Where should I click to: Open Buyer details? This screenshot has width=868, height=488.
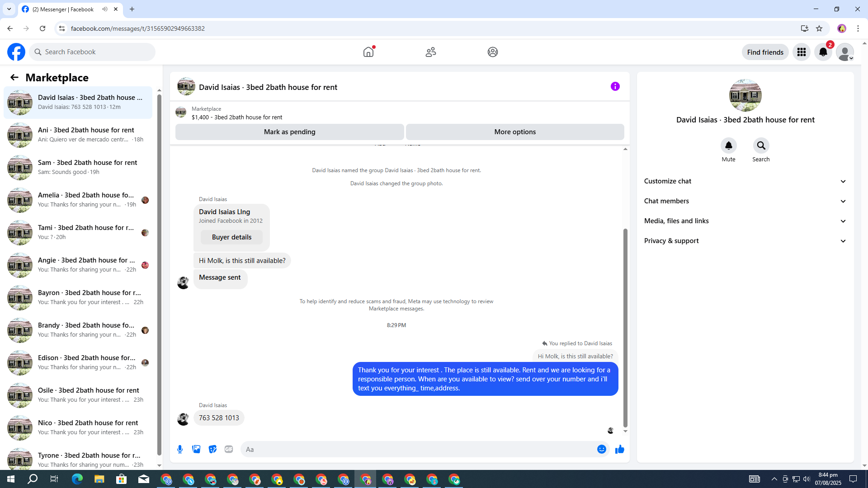click(x=231, y=237)
